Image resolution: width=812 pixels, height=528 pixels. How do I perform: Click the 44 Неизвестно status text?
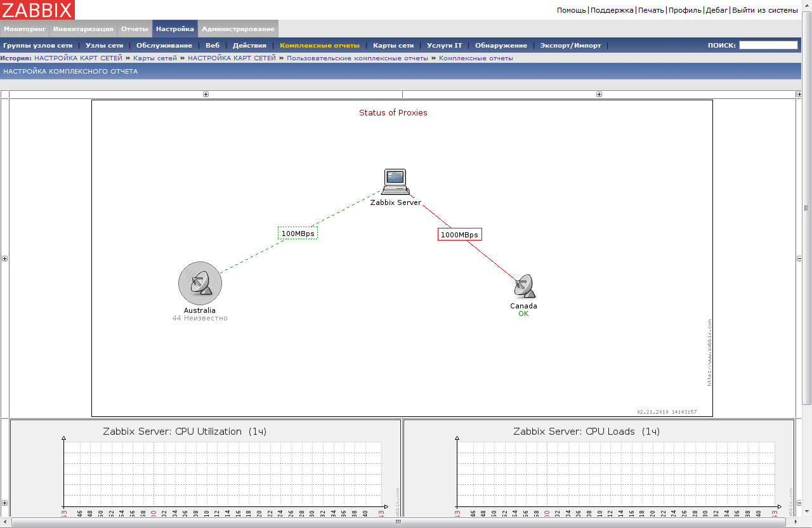(x=200, y=319)
